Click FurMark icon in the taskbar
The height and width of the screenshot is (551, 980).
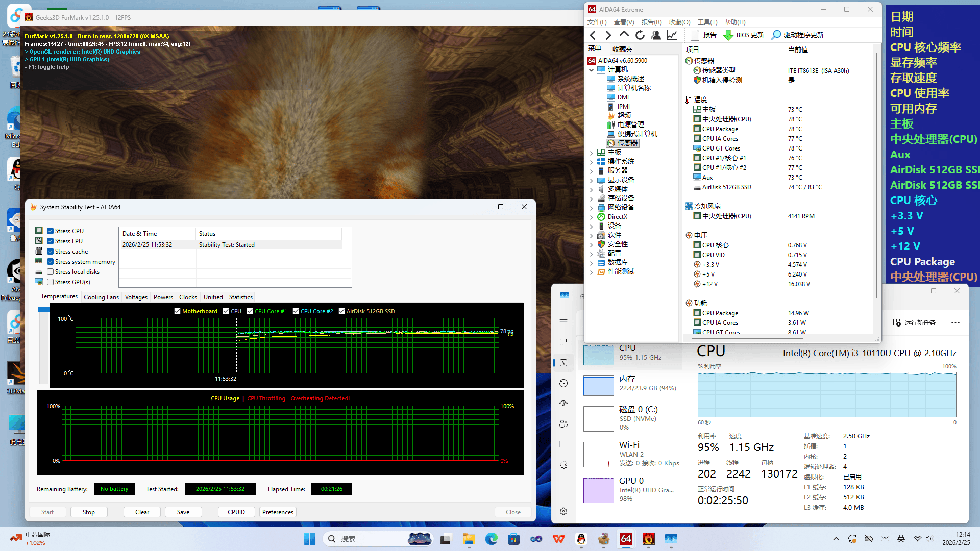(x=648, y=539)
